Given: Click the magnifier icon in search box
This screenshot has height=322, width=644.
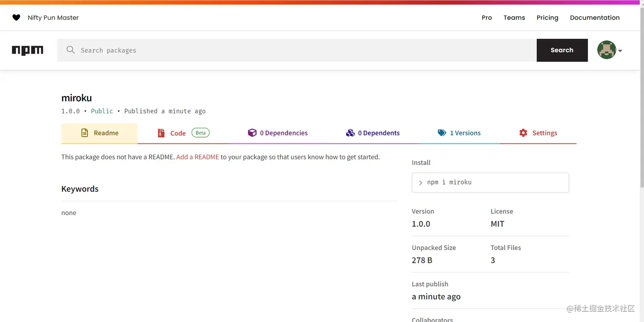Looking at the screenshot, I should click(71, 50).
